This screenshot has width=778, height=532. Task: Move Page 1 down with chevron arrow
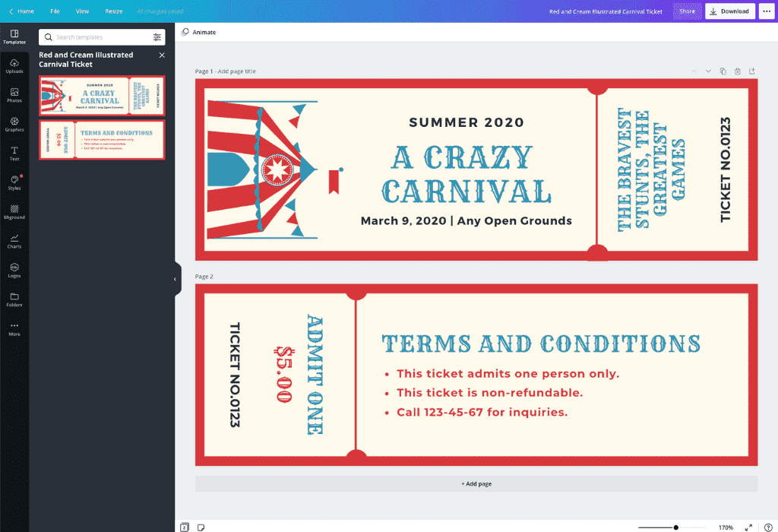[x=708, y=71]
